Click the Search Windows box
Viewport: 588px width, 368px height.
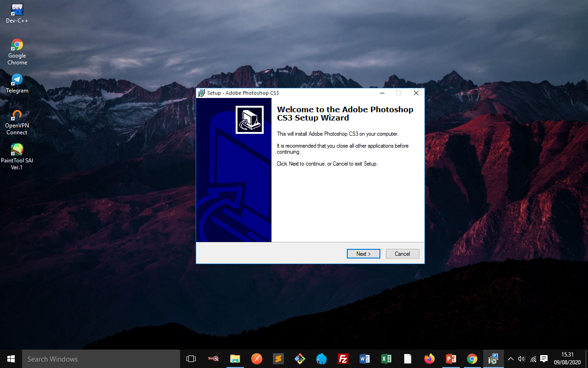[x=101, y=359]
